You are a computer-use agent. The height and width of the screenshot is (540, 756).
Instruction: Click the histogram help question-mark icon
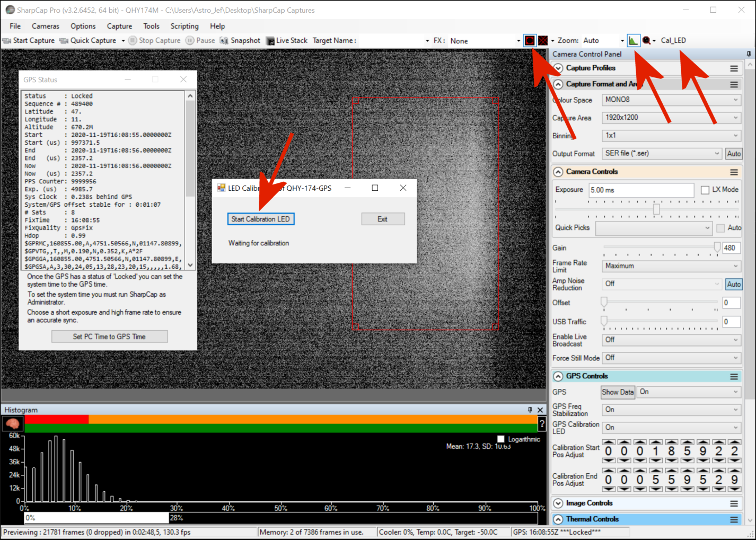pyautogui.click(x=542, y=424)
